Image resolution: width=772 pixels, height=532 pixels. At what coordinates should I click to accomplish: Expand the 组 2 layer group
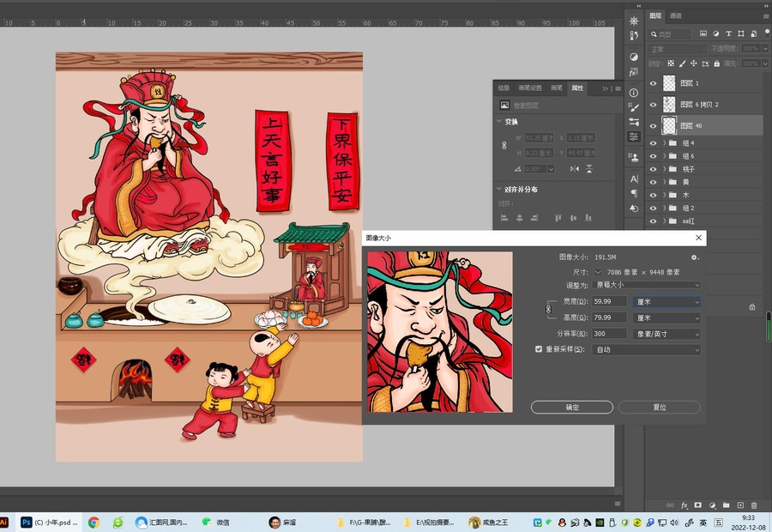[664, 208]
